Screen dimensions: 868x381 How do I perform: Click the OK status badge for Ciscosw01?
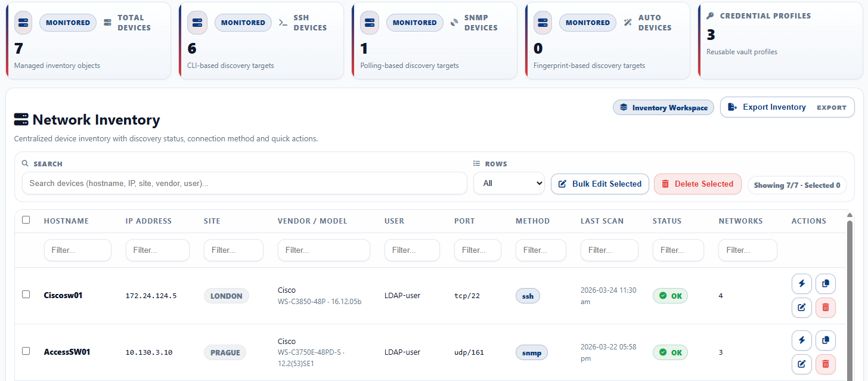pyautogui.click(x=670, y=296)
